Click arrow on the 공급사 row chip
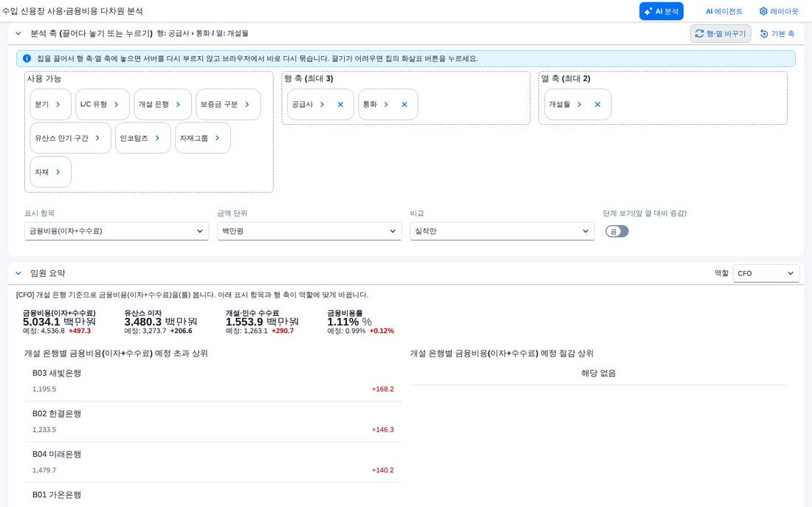Viewport: 812px width, 507px height. (322, 105)
